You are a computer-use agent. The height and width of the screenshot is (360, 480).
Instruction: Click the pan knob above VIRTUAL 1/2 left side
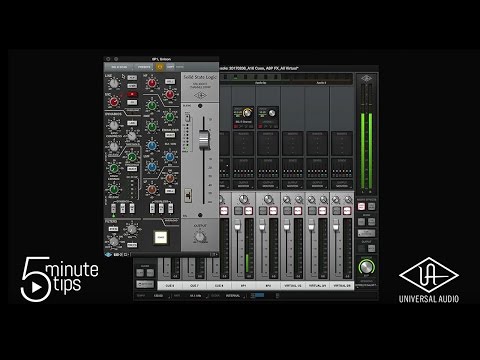[286, 200]
